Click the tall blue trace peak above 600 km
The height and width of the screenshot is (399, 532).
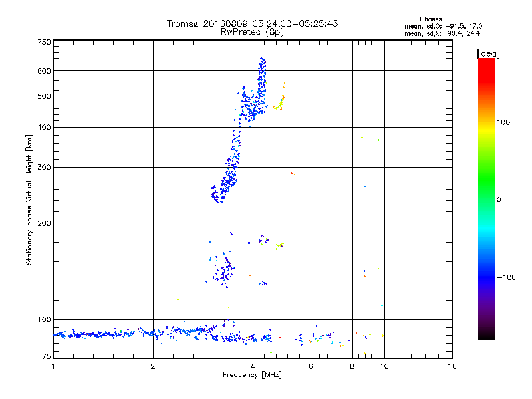click(262, 65)
